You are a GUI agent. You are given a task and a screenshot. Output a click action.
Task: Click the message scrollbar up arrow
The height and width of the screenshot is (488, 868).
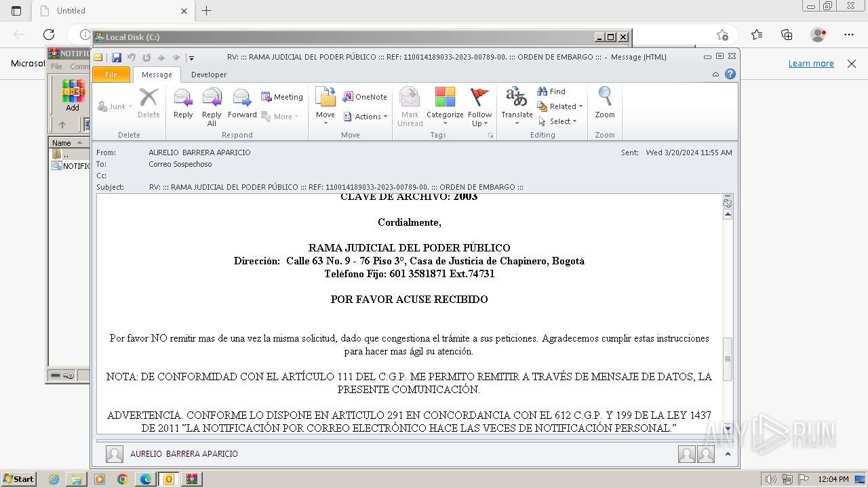728,214
